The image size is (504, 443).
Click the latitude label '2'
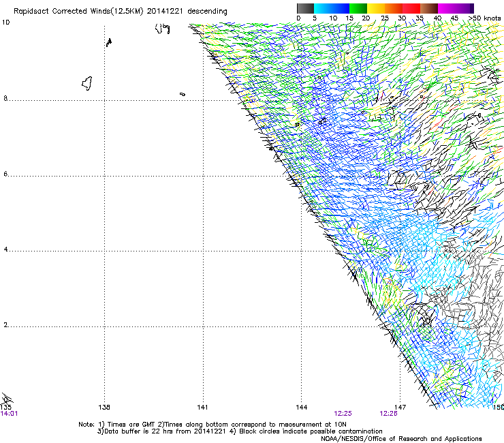pos(5,325)
